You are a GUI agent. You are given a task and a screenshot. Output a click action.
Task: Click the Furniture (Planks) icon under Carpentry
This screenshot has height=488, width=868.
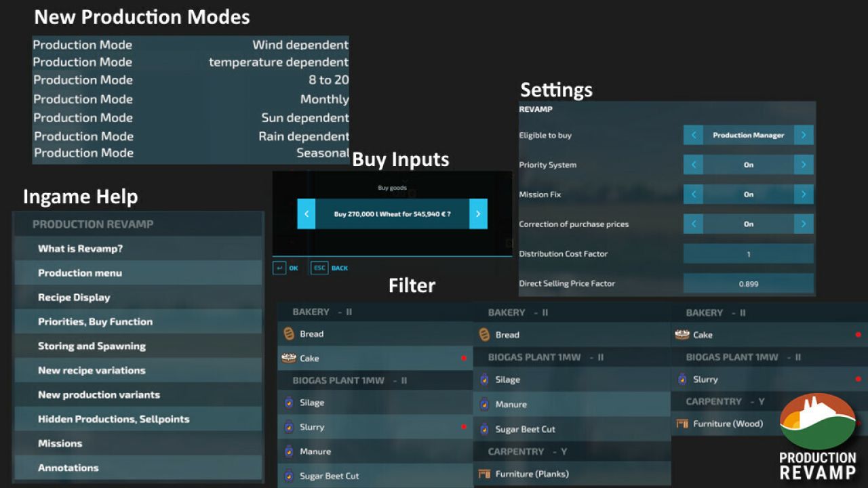[484, 474]
